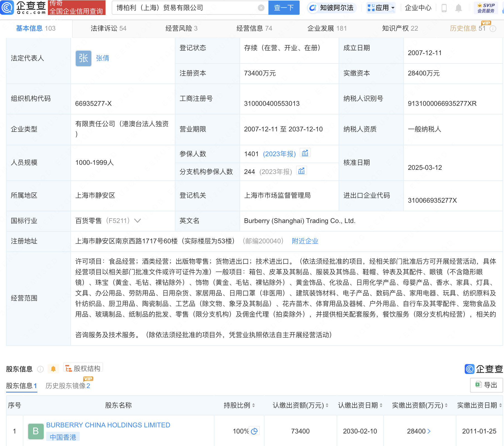
Task: Click the orange bell alert next to 股东信息
Action: (x=53, y=369)
